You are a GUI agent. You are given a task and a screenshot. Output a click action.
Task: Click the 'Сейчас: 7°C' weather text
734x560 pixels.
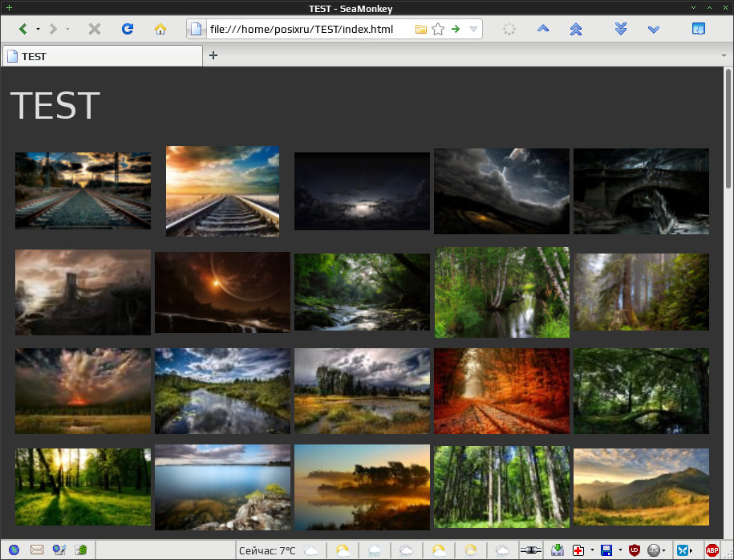267,550
